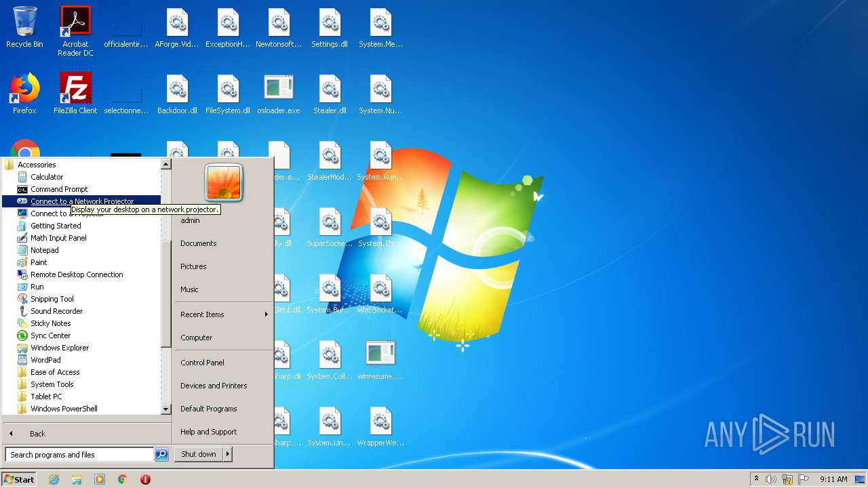
Task: Launch Acrobat Reader DC from desktop
Action: (x=75, y=31)
